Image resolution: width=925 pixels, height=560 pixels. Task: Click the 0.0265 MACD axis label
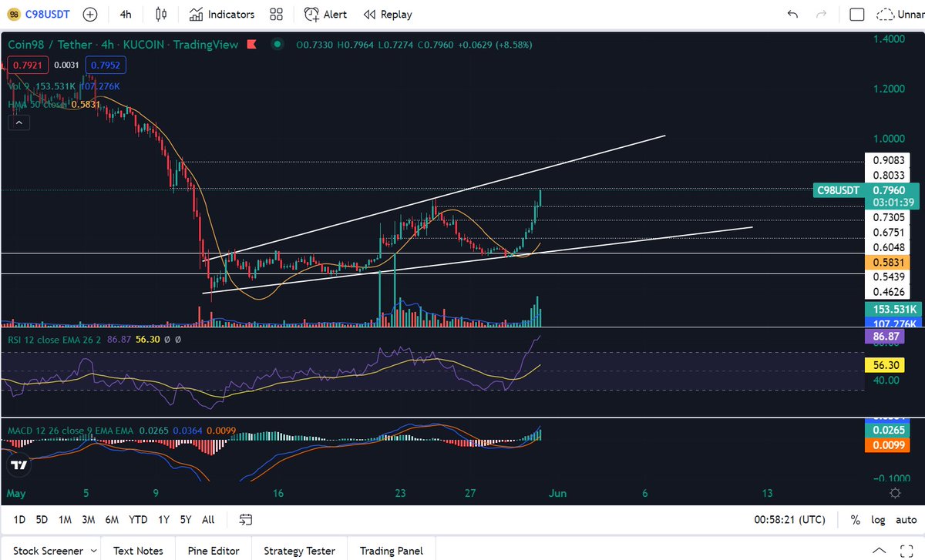(889, 430)
